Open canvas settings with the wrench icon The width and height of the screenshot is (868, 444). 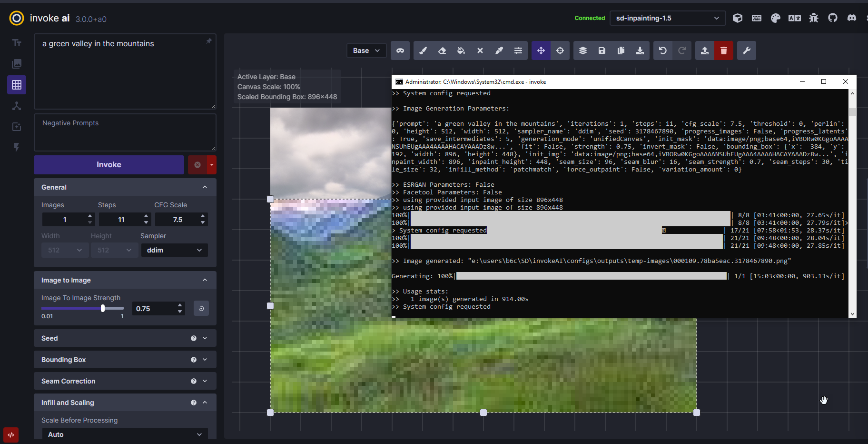[x=746, y=50]
